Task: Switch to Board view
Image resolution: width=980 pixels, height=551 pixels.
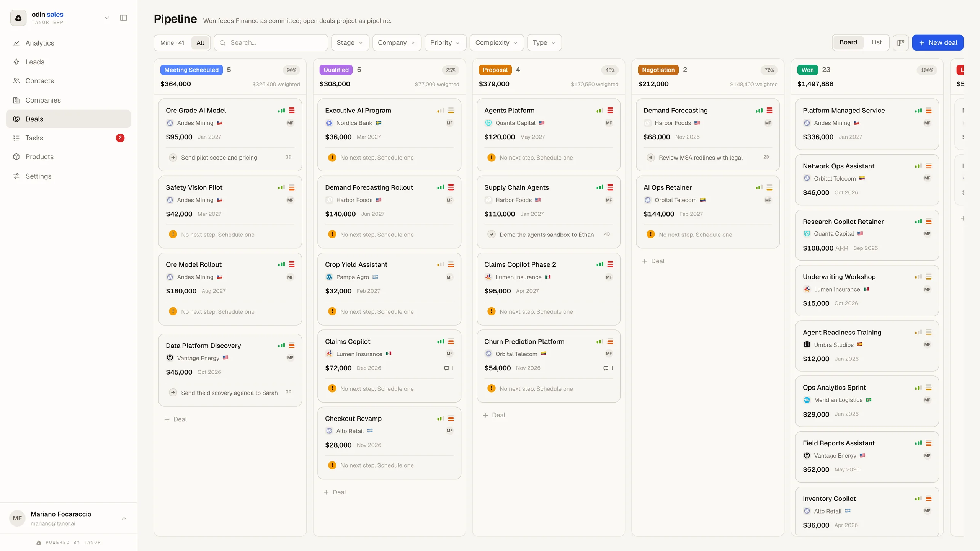Action: [x=848, y=42]
